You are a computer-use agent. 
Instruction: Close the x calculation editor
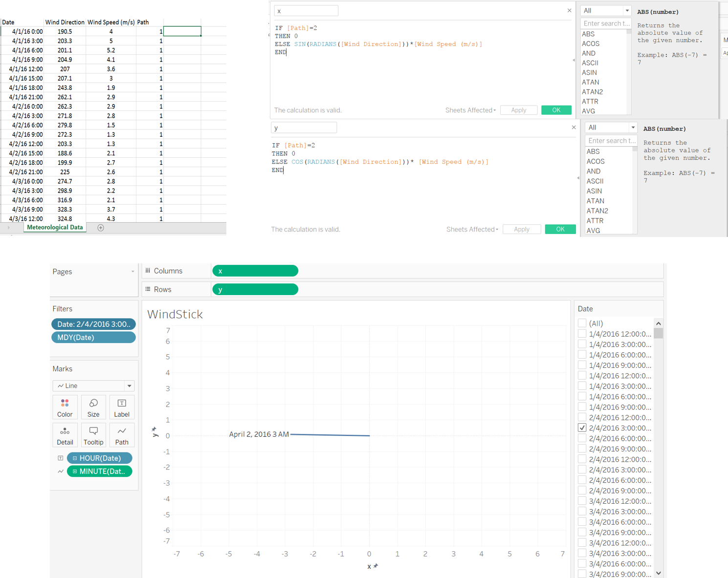pyautogui.click(x=569, y=10)
